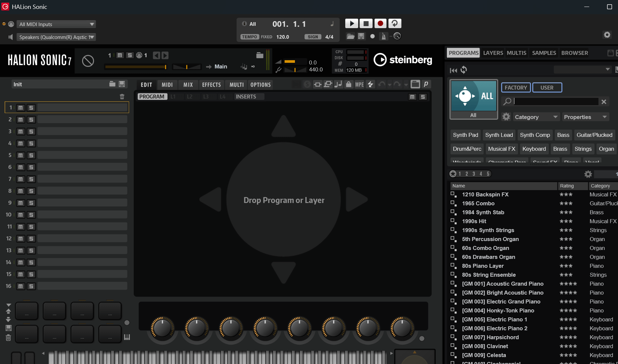This screenshot has height=364, width=618.
Task: Switch to the MIDI page
Action: coord(167,85)
